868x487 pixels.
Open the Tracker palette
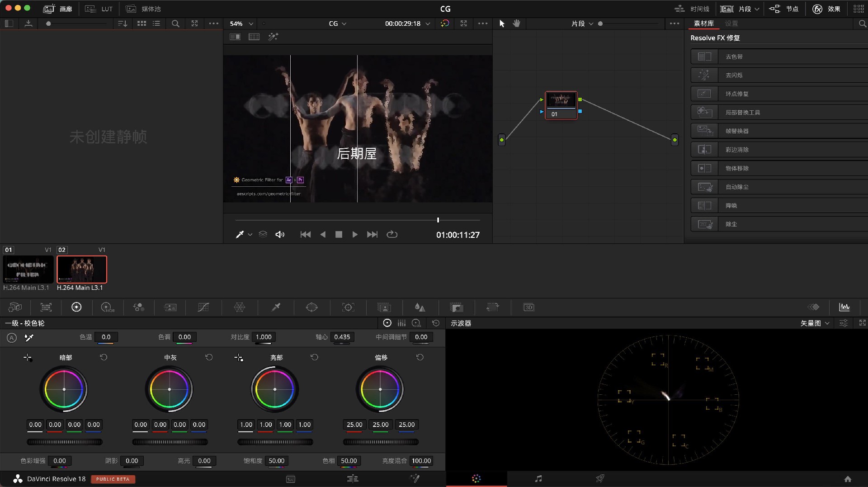pos(348,307)
